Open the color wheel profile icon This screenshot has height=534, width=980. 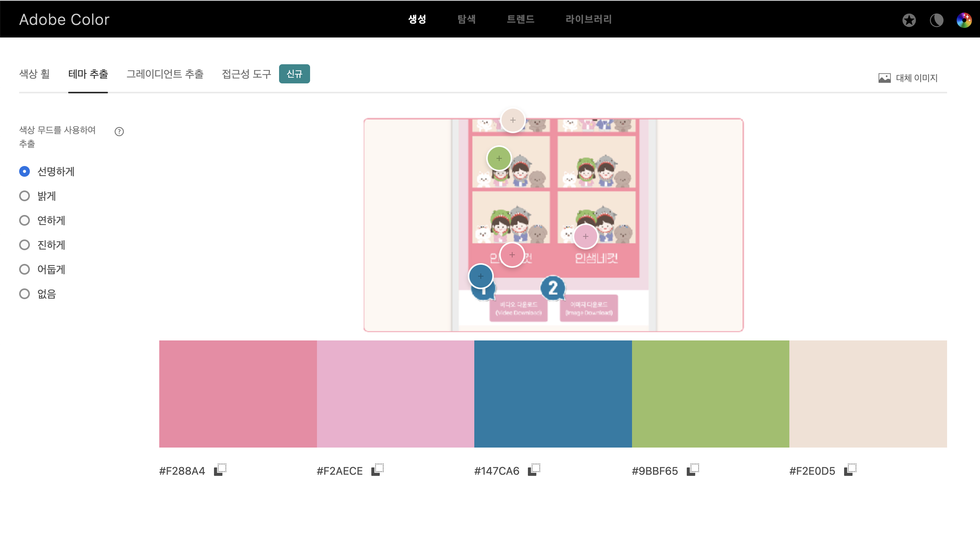[x=964, y=20]
